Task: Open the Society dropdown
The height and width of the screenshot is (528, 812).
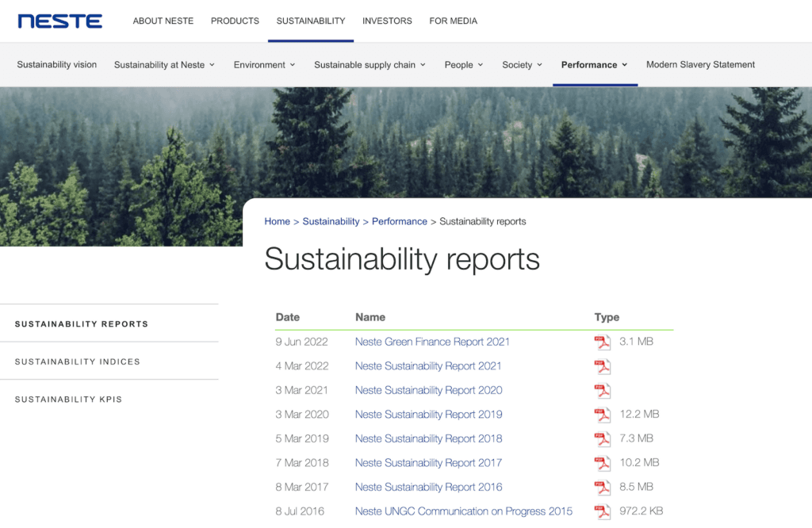Action: coord(522,65)
